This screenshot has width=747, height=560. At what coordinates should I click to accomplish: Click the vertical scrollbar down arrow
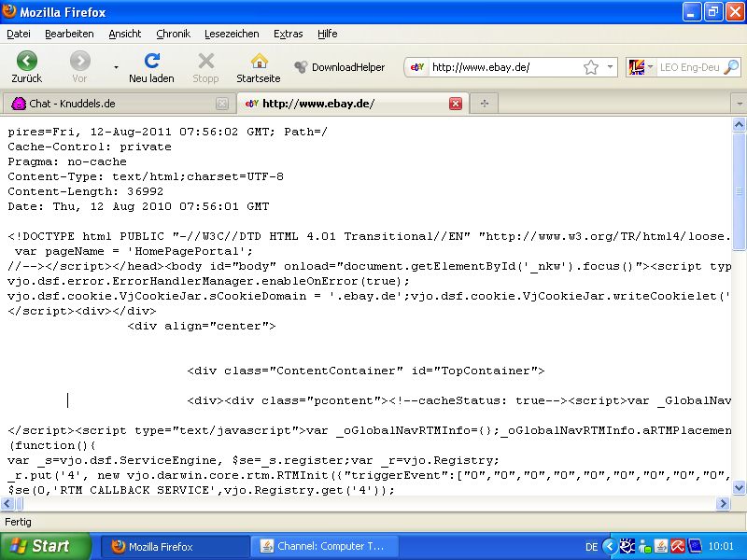pyautogui.click(x=739, y=487)
